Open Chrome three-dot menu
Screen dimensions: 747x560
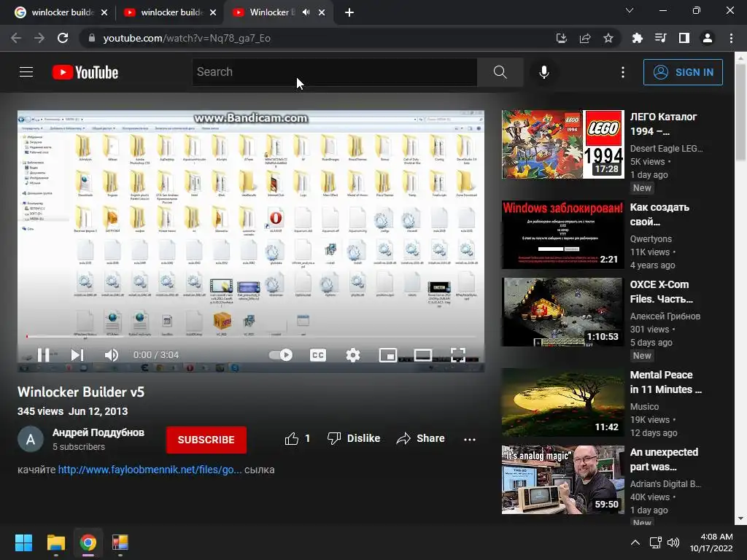[x=731, y=38]
